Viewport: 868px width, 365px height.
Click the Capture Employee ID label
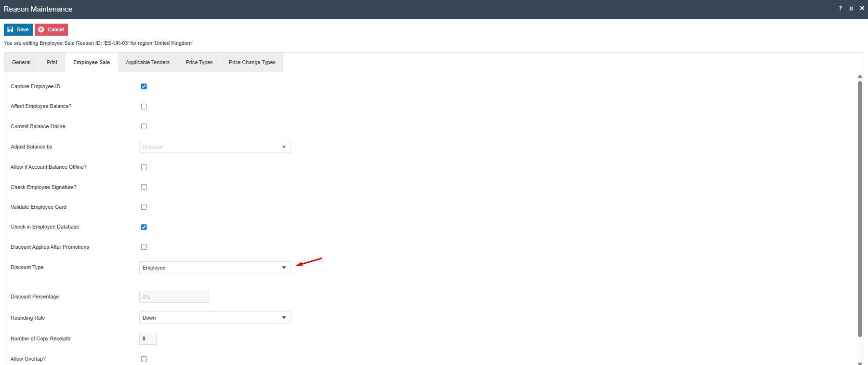(x=36, y=86)
